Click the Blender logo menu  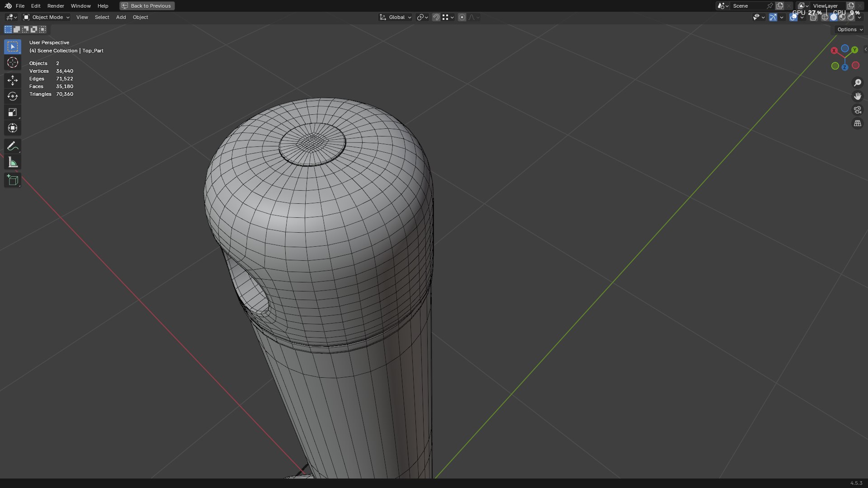point(8,6)
